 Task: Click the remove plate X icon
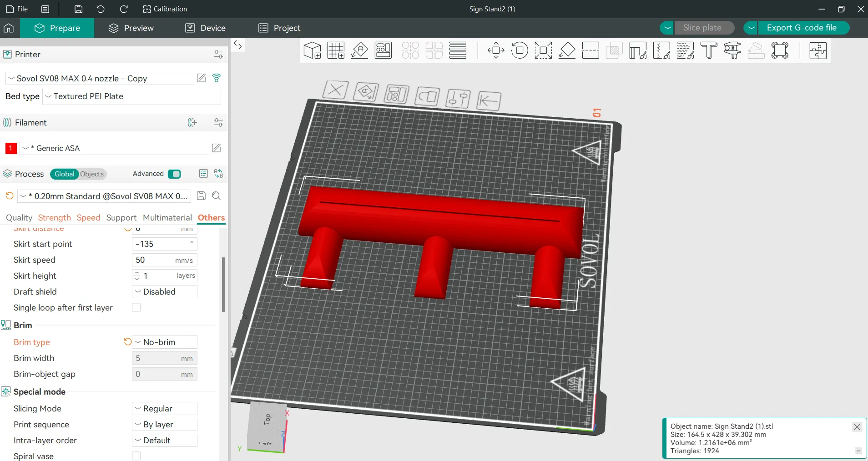click(x=335, y=90)
